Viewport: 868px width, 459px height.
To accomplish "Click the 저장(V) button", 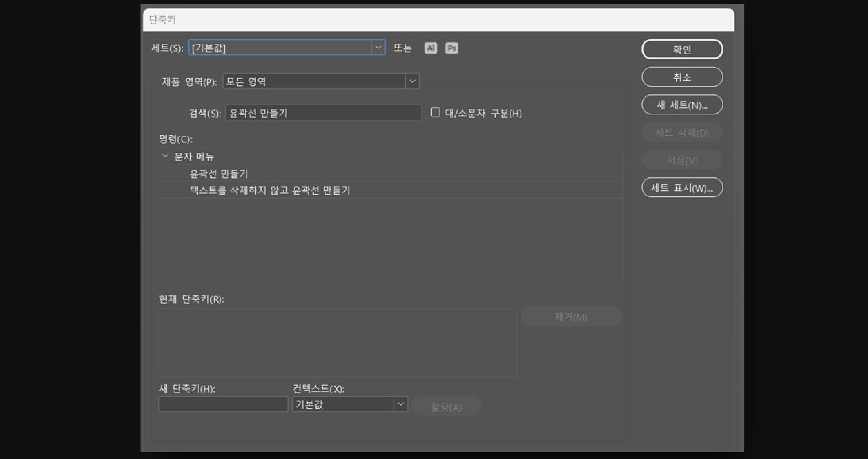I will (x=682, y=160).
